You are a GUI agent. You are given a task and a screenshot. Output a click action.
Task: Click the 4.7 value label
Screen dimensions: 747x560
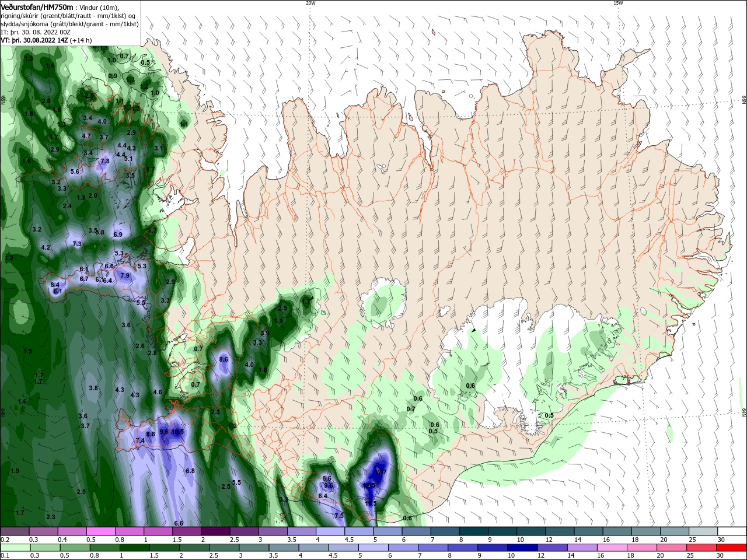pyautogui.click(x=86, y=136)
